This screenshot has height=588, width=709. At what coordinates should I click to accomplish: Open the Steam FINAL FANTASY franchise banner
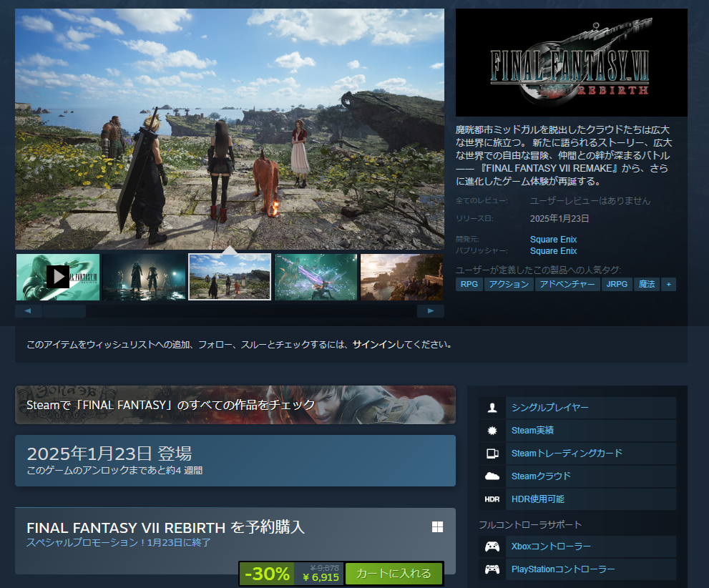click(235, 405)
